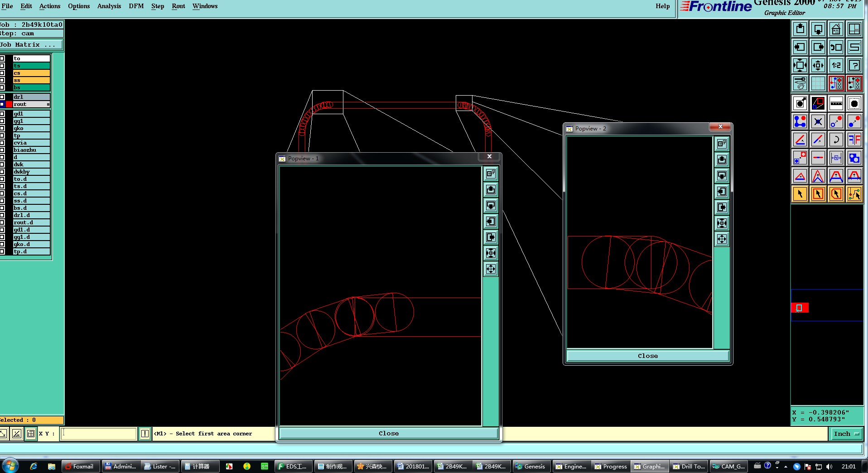This screenshot has width=868, height=473.
Task: Toggle the checkbox for layer dwkby
Action: (x=2, y=172)
